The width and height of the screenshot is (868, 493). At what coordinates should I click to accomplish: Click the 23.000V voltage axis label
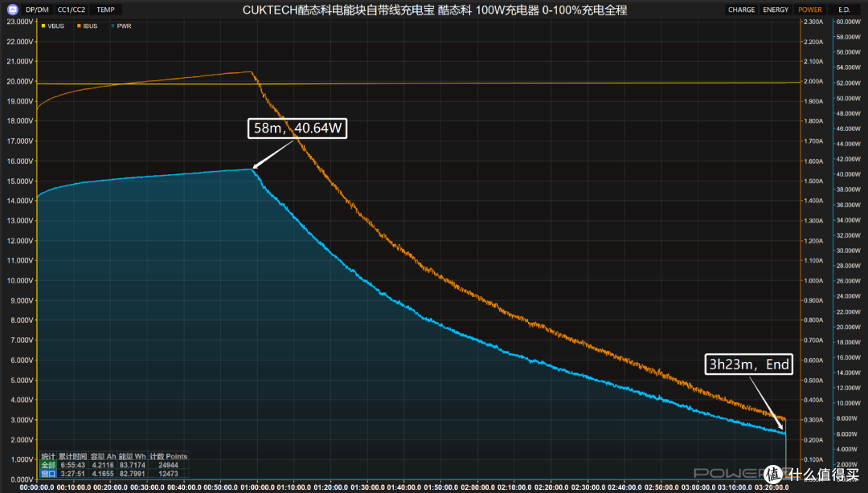coord(19,22)
